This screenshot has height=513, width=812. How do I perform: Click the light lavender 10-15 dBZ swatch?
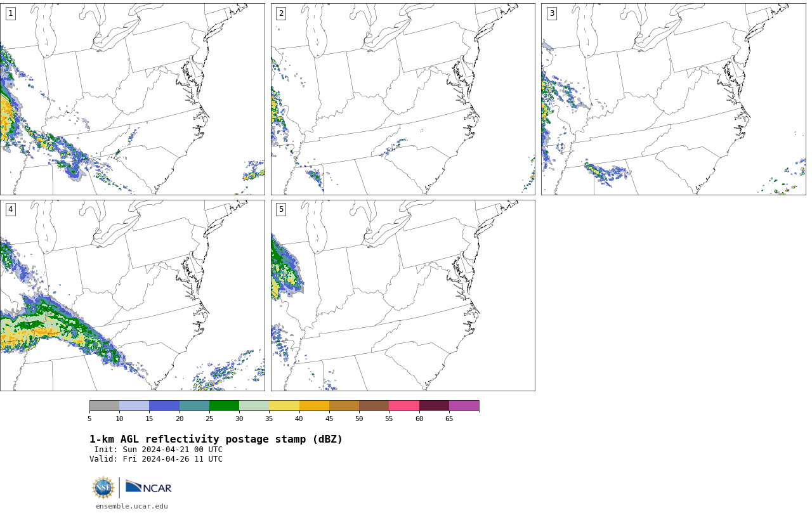click(134, 406)
